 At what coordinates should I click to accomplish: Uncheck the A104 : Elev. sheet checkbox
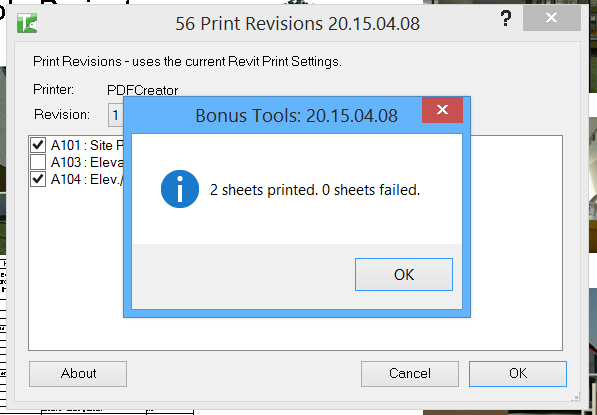(x=38, y=179)
